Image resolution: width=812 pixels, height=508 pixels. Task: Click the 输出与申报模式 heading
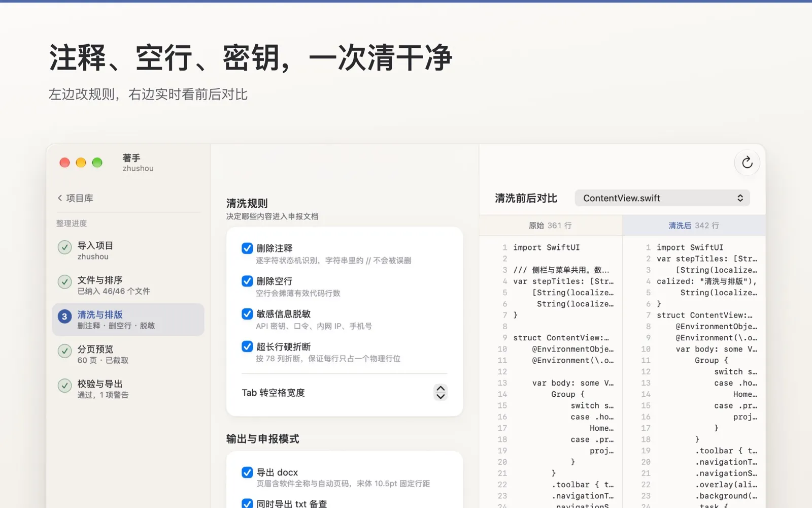[262, 439]
